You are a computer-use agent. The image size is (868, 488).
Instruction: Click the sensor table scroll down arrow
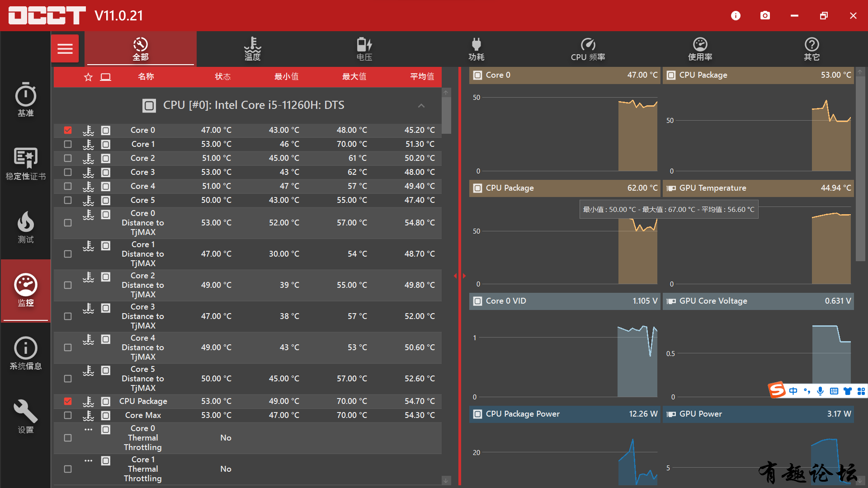(446, 480)
